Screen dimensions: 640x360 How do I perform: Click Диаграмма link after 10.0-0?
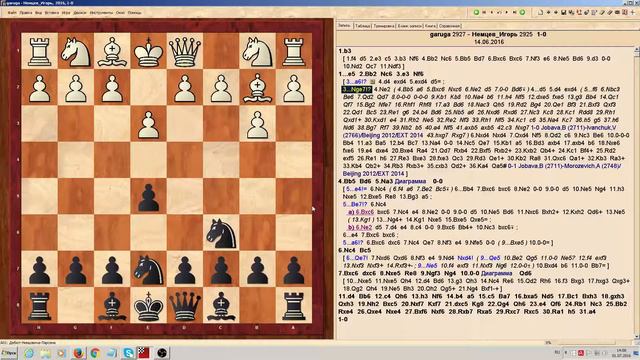(x=497, y=273)
